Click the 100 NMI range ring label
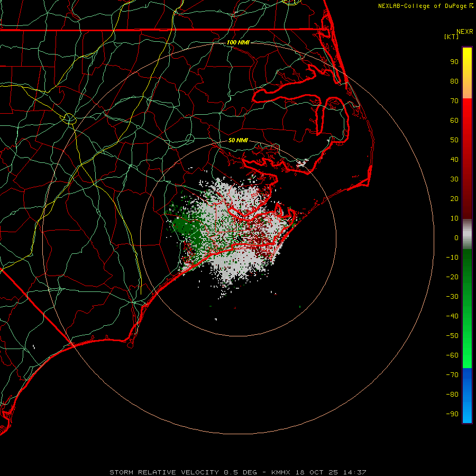The image size is (476, 476). click(x=238, y=42)
